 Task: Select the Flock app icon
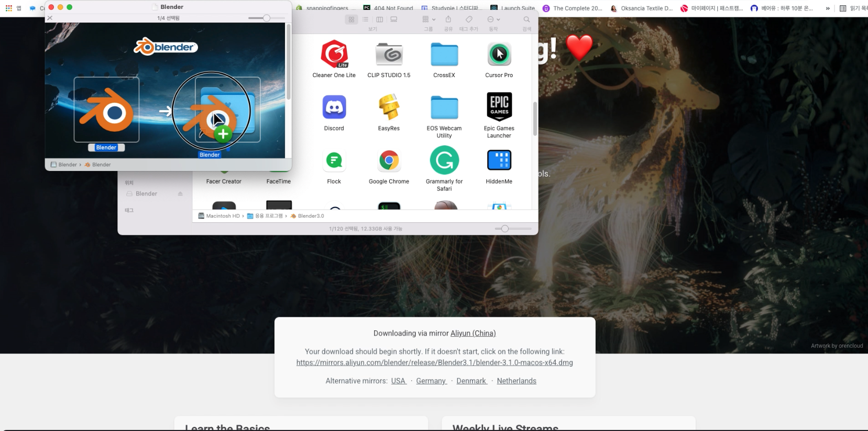[334, 160]
